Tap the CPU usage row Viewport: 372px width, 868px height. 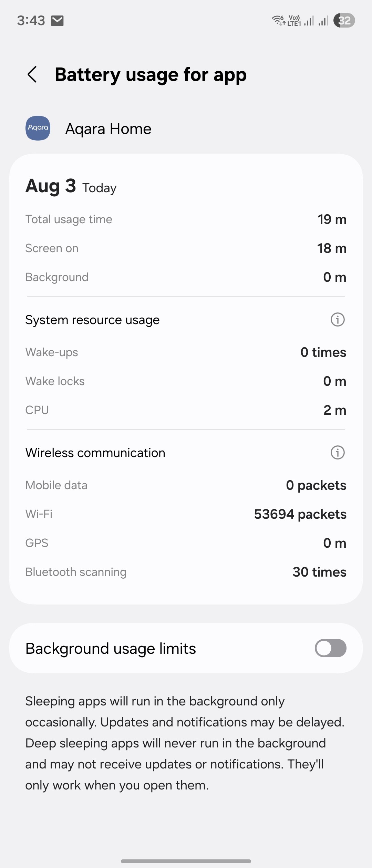pos(186,410)
